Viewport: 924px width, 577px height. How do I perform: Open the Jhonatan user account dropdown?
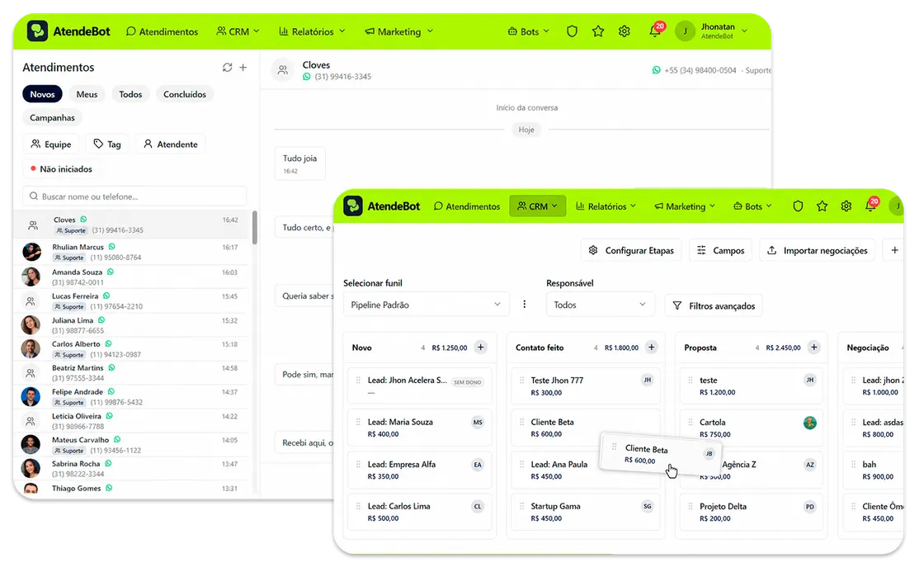point(712,31)
